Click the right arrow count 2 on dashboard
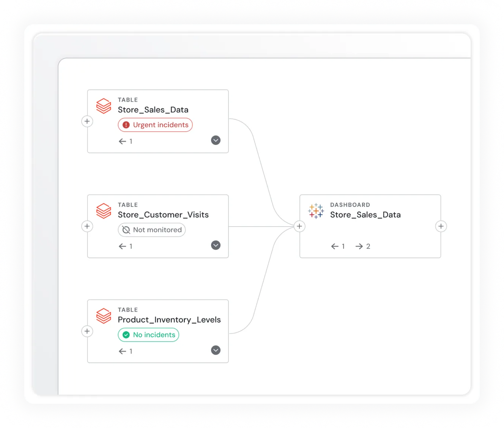This screenshot has height=428, width=504. point(363,246)
